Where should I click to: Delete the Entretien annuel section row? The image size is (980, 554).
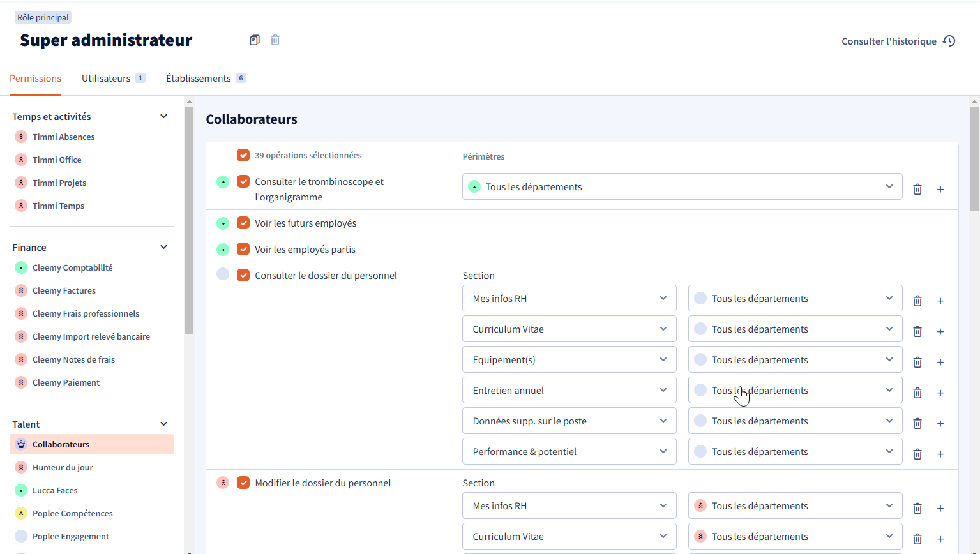917,393
